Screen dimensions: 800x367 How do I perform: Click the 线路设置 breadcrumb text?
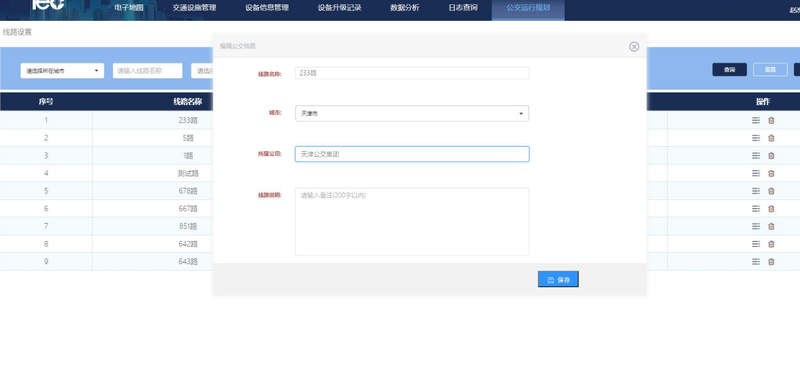click(17, 32)
